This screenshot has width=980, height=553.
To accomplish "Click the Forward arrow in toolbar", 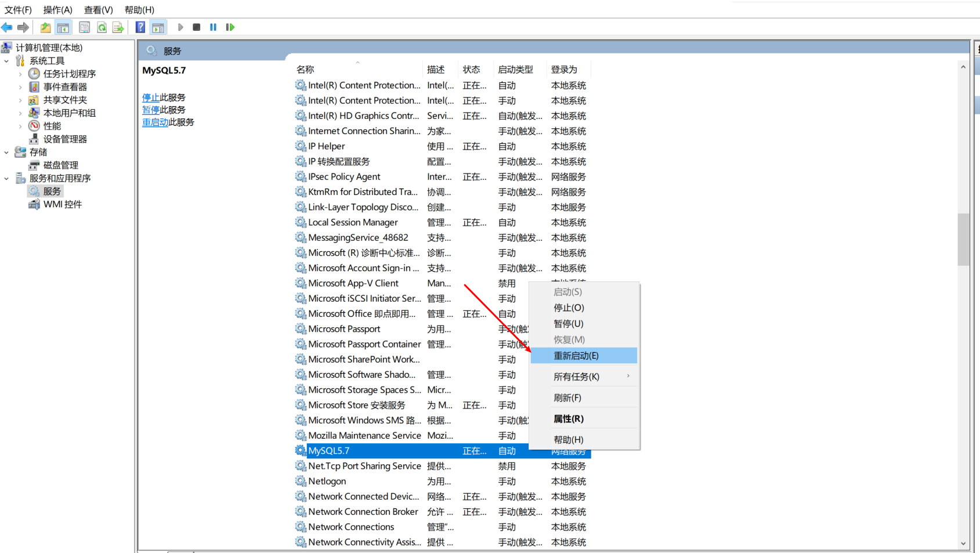I will [x=23, y=27].
